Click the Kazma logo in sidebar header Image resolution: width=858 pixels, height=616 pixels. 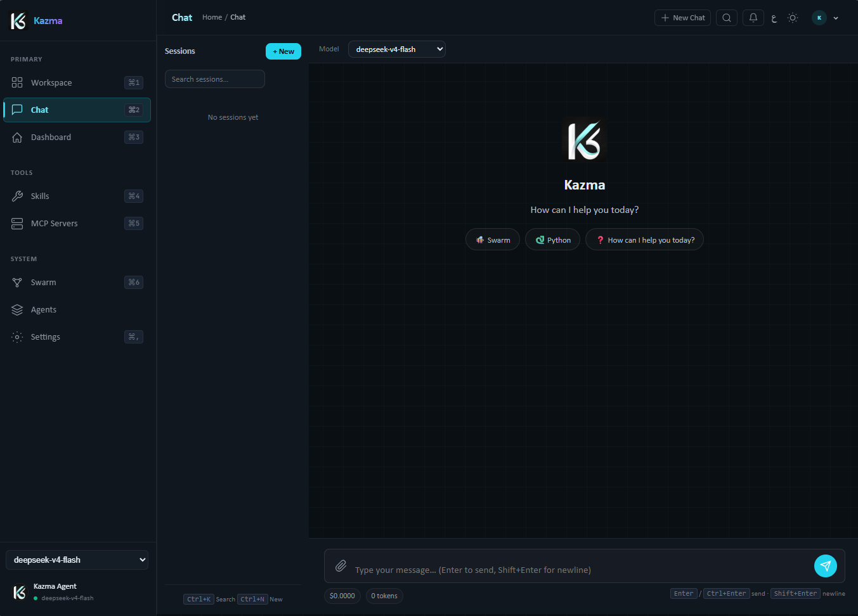[18, 21]
